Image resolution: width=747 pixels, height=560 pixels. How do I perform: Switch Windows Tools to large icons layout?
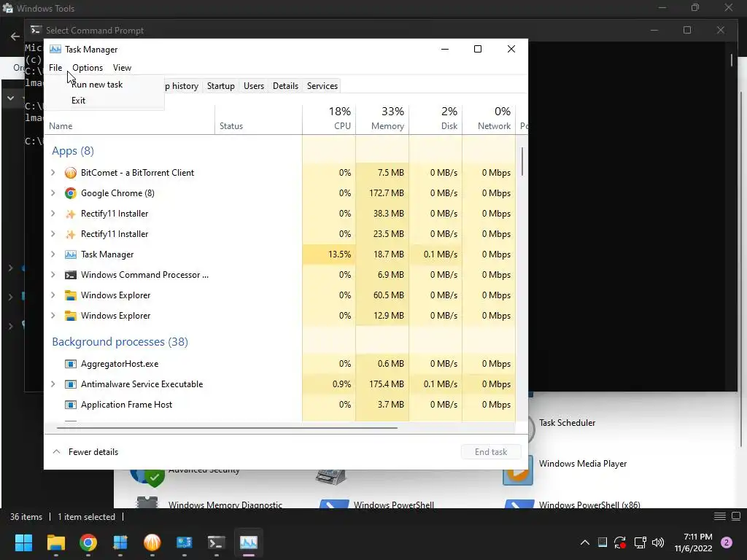tap(736, 517)
